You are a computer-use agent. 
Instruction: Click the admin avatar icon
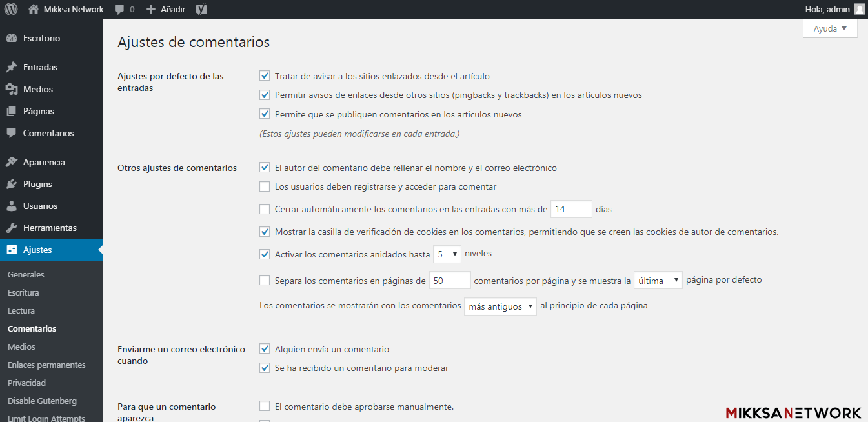point(859,9)
